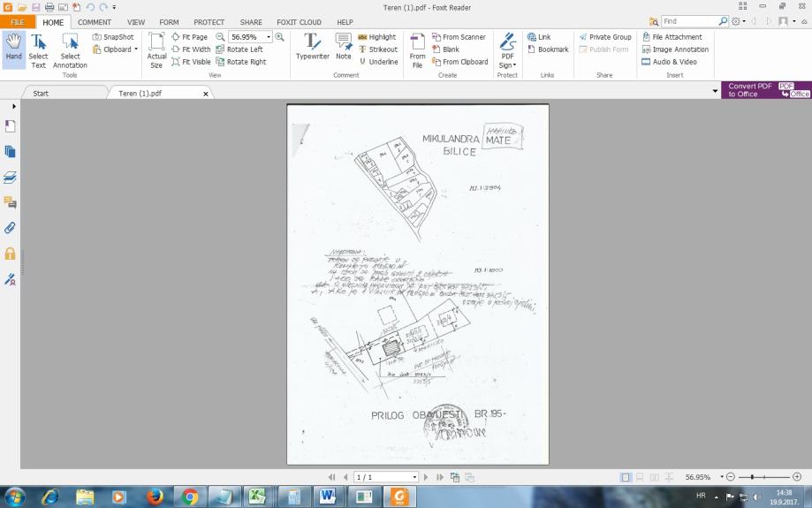Select the Hand tool

13,49
